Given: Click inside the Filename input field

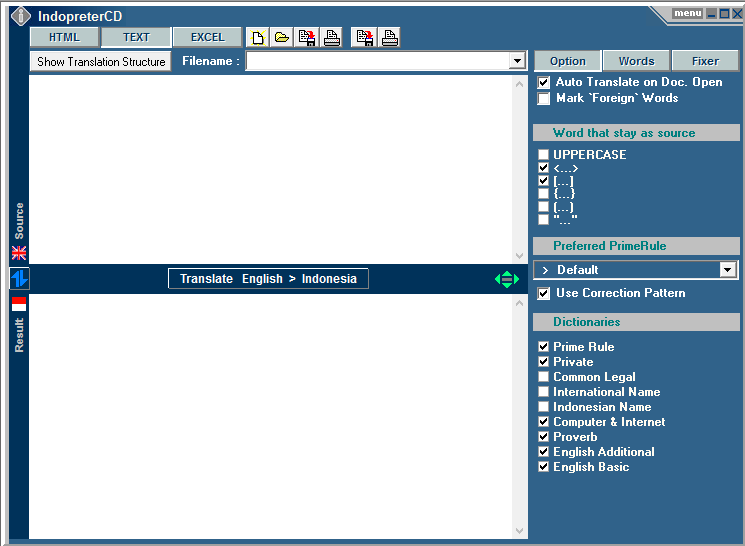Looking at the screenshot, I should 378,61.
